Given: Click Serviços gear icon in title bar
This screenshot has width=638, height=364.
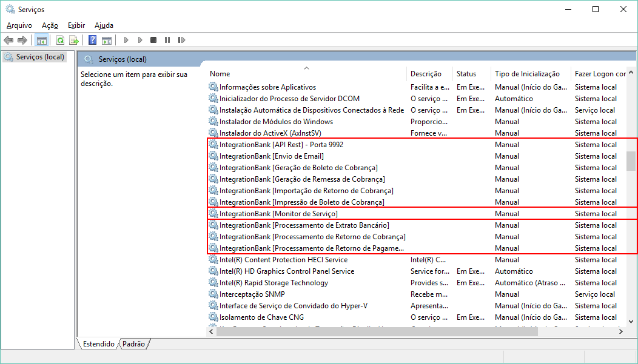Looking at the screenshot, I should click(10, 9).
